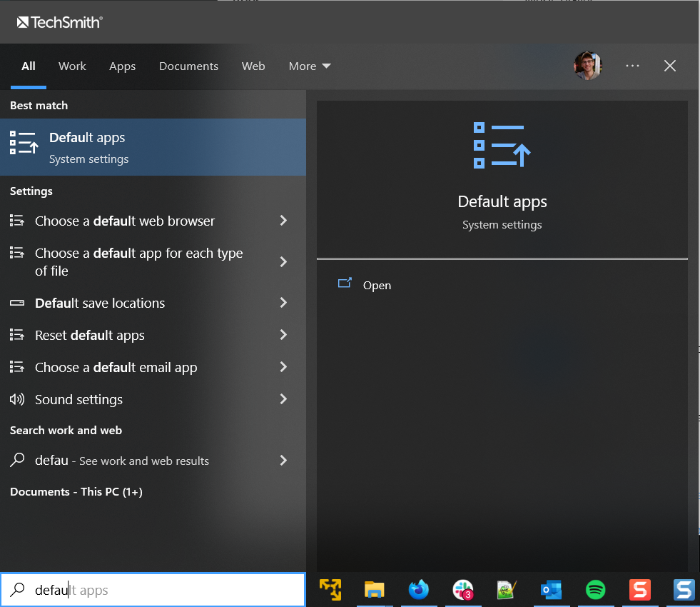Click the user profile picture
This screenshot has height=607, width=700.
pos(587,66)
